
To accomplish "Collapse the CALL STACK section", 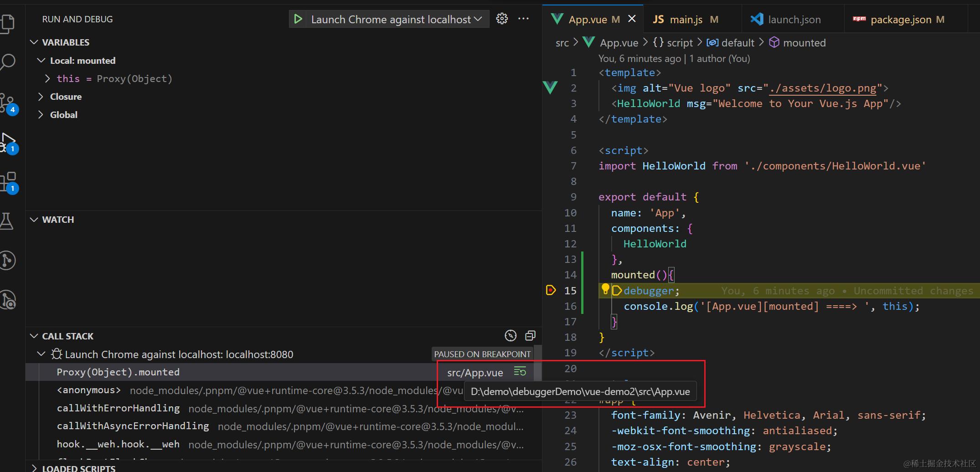I will point(34,336).
